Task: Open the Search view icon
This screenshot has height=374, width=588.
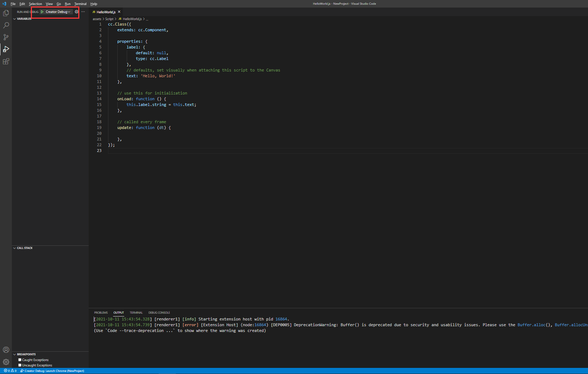Action: pos(6,25)
